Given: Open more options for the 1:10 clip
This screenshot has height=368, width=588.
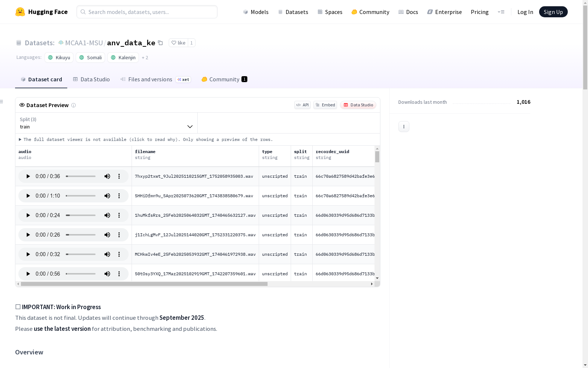Looking at the screenshot, I should tap(119, 196).
